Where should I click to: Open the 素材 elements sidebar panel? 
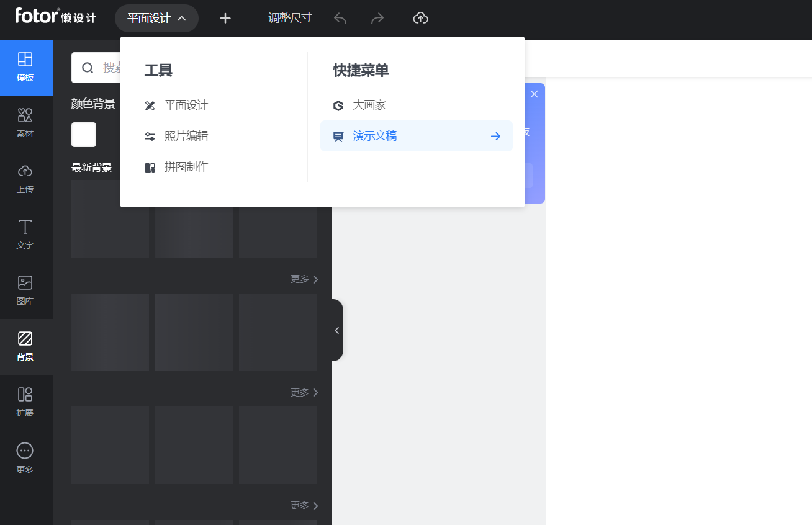coord(25,123)
